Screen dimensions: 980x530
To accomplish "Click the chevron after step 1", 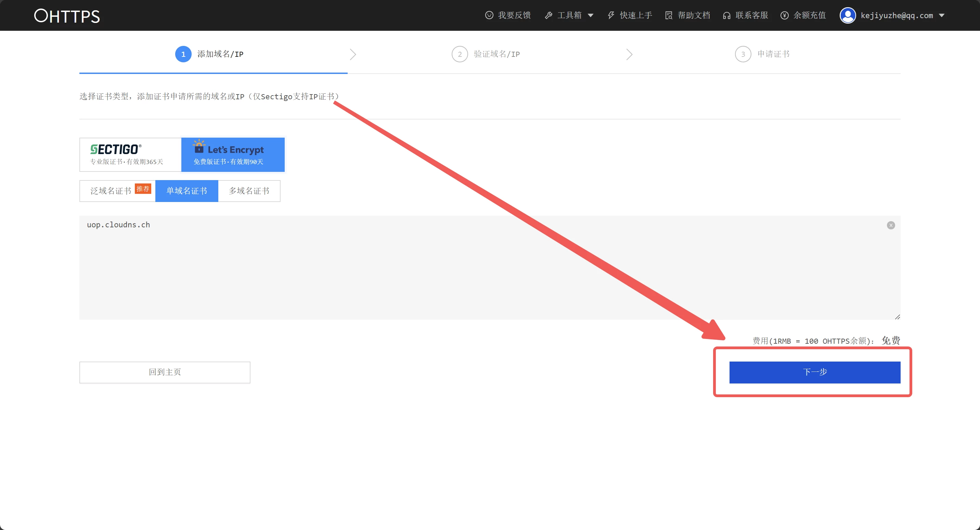I will tap(353, 54).
